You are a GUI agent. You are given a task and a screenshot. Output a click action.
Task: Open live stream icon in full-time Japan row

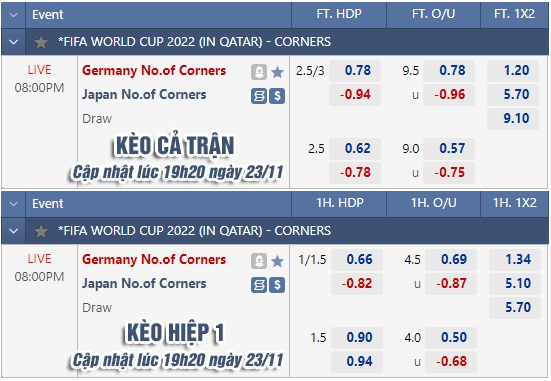[259, 96]
